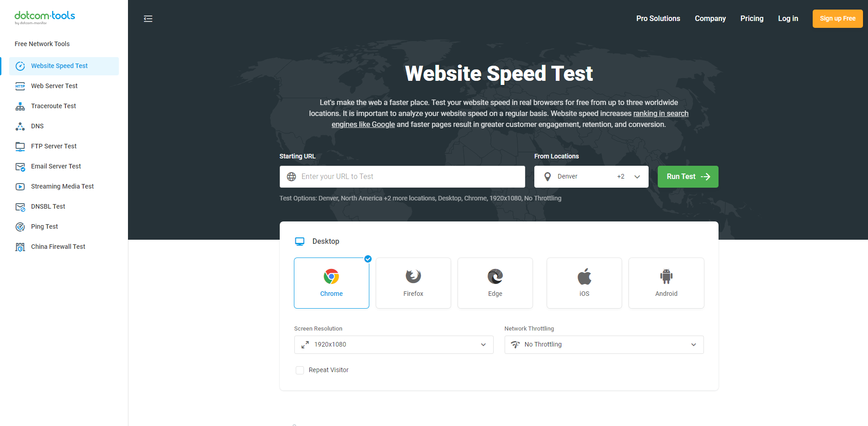This screenshot has height=426, width=868.
Task: Open the Screen Resolution 1920x1080 dropdown
Action: click(394, 345)
